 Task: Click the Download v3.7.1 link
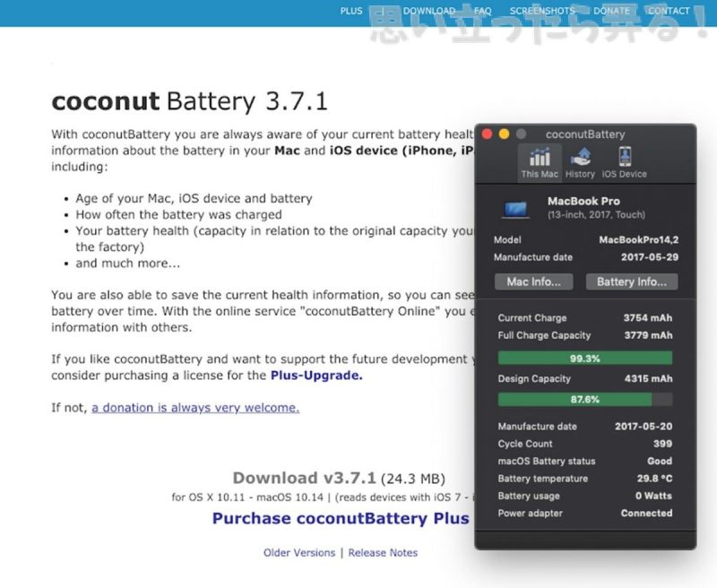coord(304,478)
